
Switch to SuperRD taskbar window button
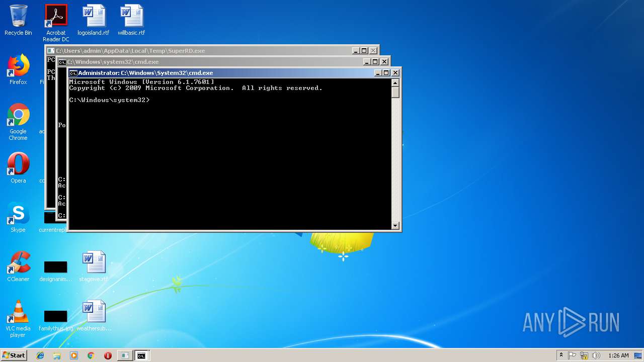[x=125, y=355]
